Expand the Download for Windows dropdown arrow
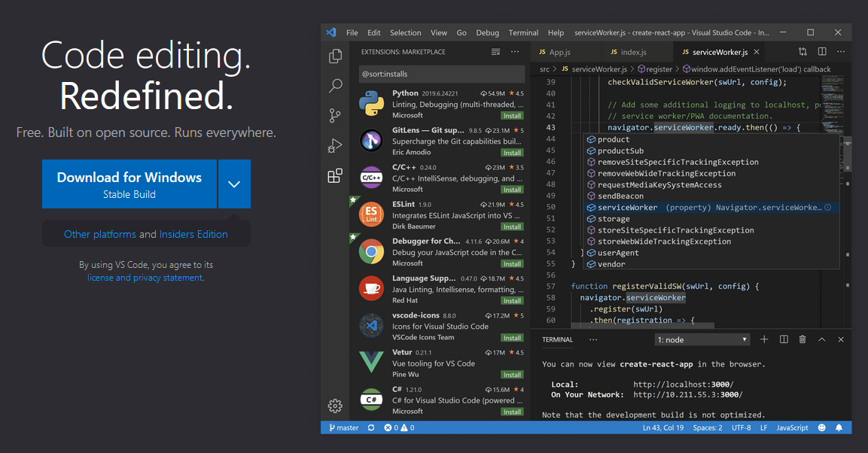Image resolution: width=868 pixels, height=453 pixels. point(234,184)
